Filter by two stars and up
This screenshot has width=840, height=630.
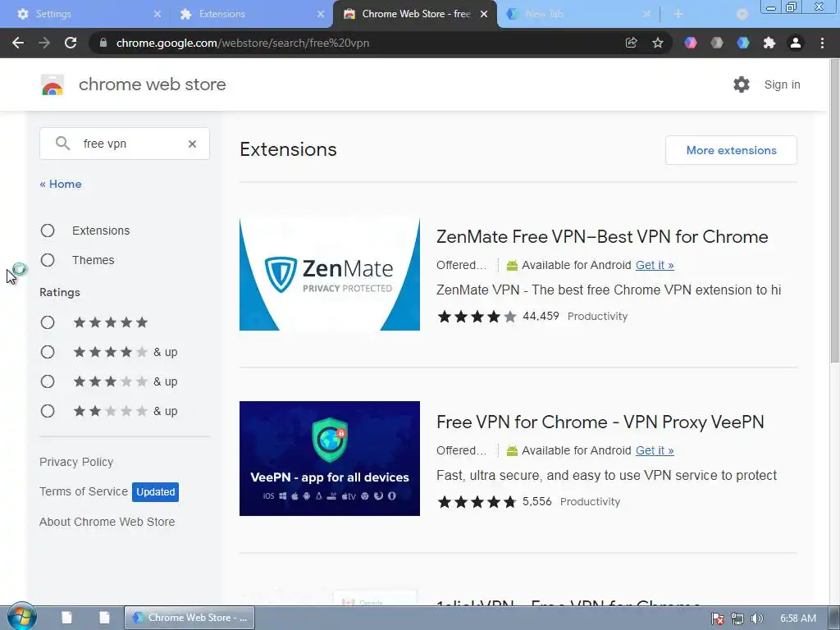point(48,410)
